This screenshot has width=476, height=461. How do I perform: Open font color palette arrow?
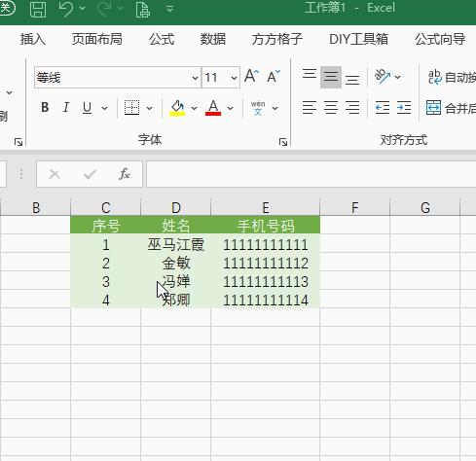230,108
